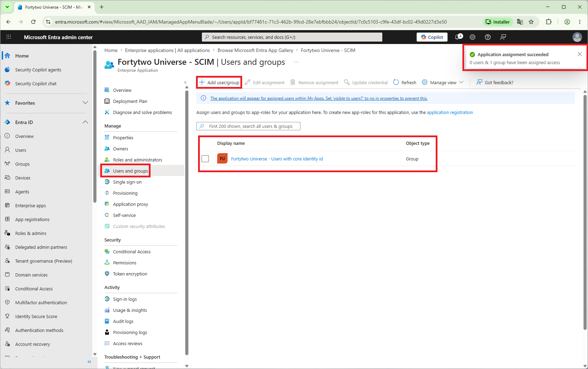Select the Fortytwo Universe group row checkbox
Viewport: 588px width, 369px height.
point(205,159)
